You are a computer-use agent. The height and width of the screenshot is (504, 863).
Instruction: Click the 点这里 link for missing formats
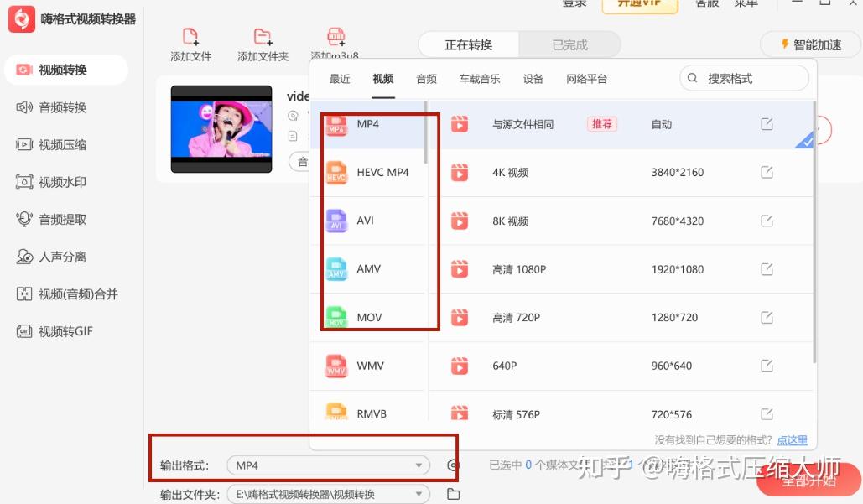pyautogui.click(x=792, y=439)
